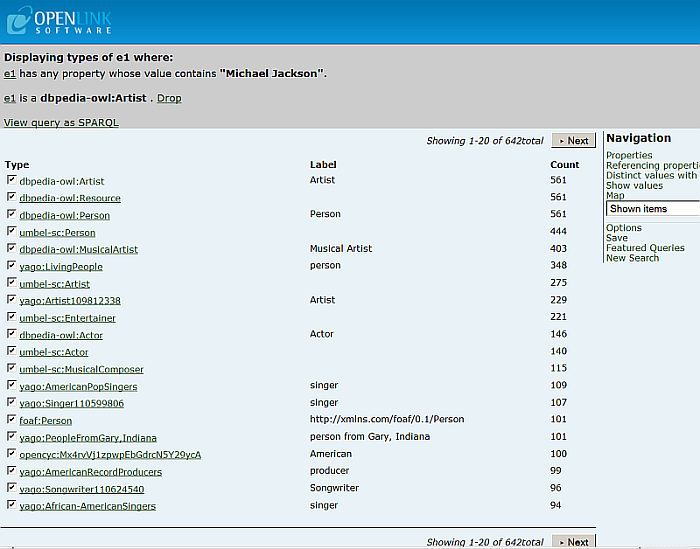The height and width of the screenshot is (549, 700).
Task: Toggle checkbox for dbpedia-owl:Actor
Action: coord(12,334)
